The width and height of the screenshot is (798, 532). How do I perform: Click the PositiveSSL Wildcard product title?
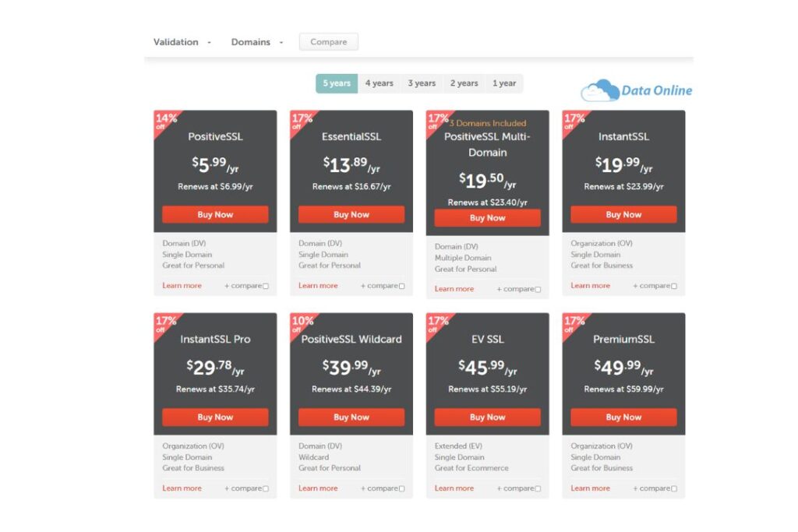tap(351, 339)
